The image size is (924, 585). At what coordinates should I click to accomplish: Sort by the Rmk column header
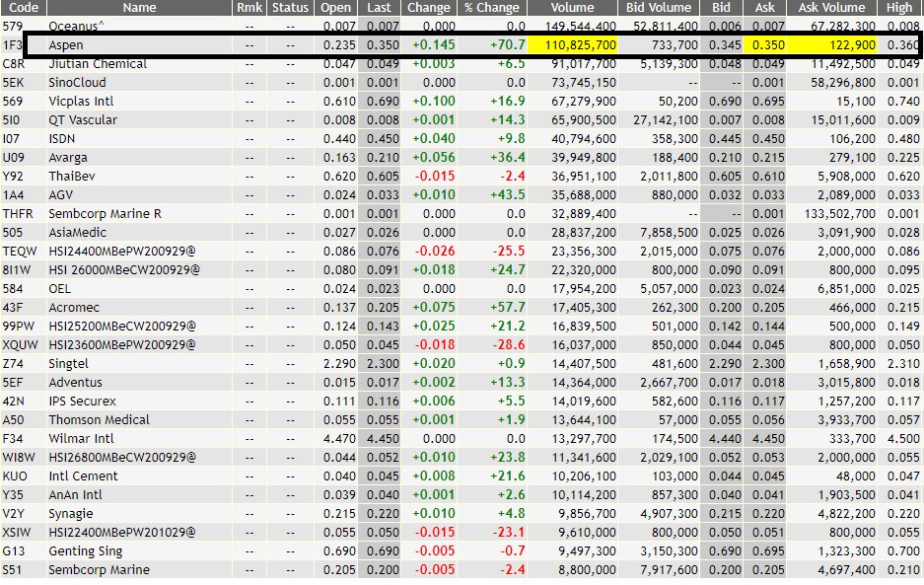(x=249, y=8)
